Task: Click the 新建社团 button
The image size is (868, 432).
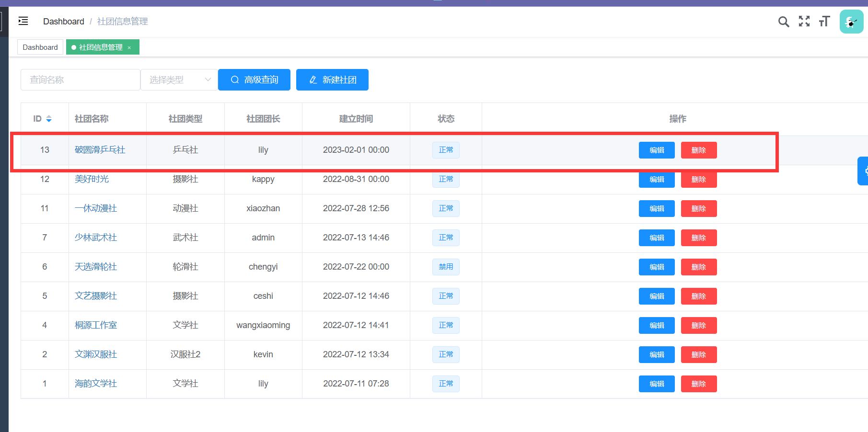Action: 332,80
